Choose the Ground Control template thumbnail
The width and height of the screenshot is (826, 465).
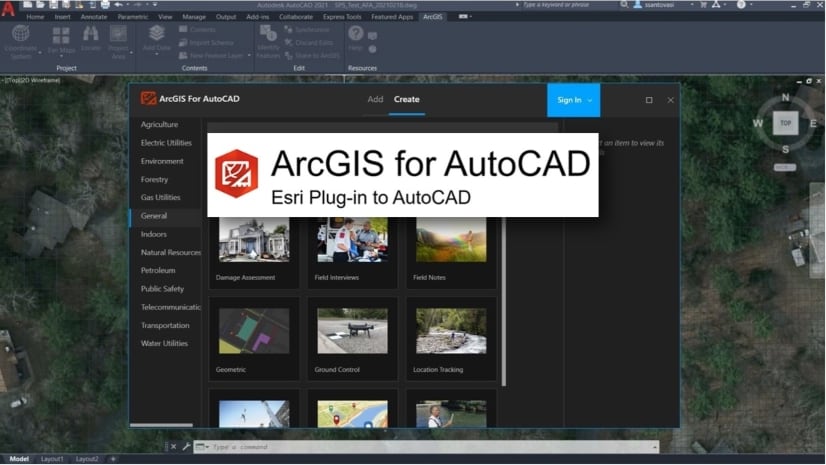point(352,331)
